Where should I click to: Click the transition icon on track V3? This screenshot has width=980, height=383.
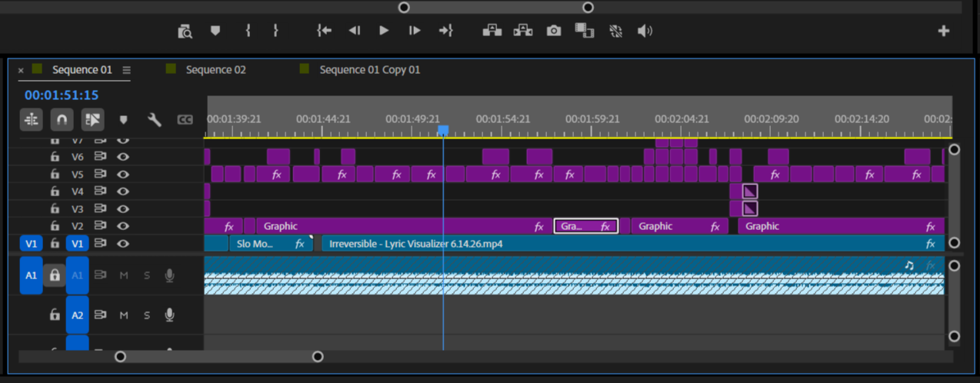[x=750, y=208]
